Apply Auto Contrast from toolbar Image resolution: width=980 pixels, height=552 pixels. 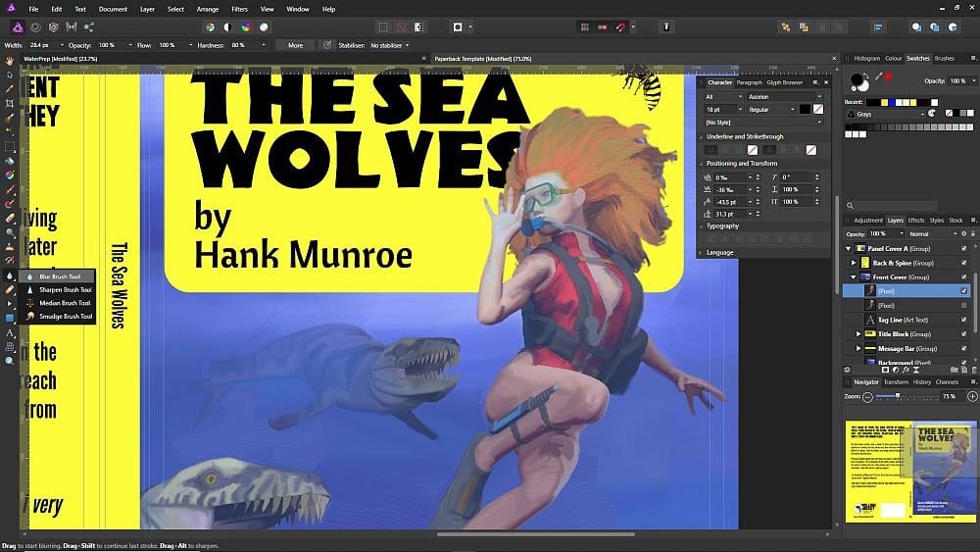tap(227, 26)
